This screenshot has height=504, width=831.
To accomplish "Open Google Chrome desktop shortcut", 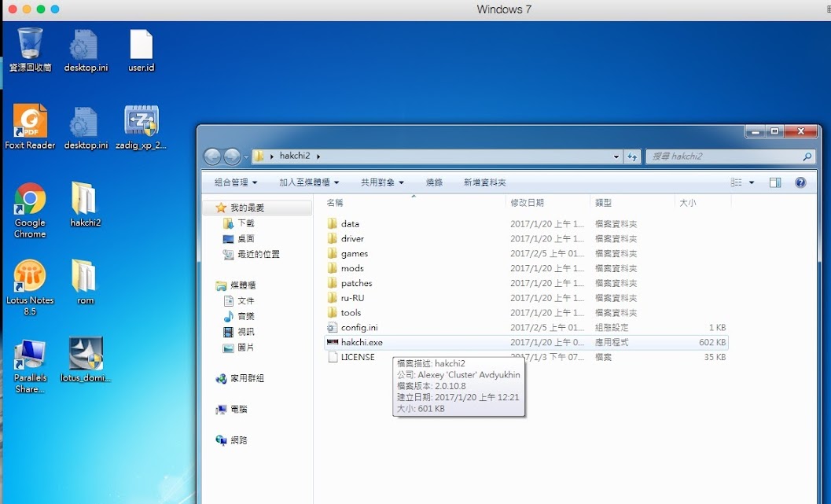I will click(x=30, y=210).
